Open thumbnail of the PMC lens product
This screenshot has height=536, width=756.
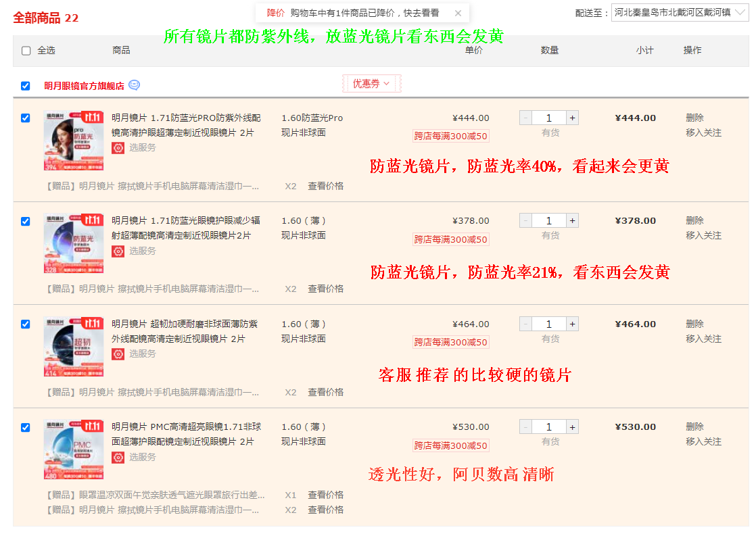click(x=73, y=449)
